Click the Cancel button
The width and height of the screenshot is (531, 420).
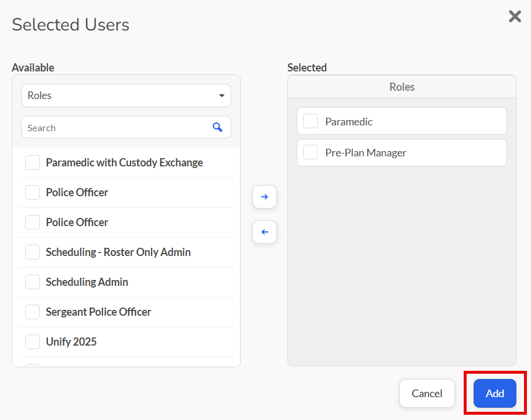coord(427,393)
